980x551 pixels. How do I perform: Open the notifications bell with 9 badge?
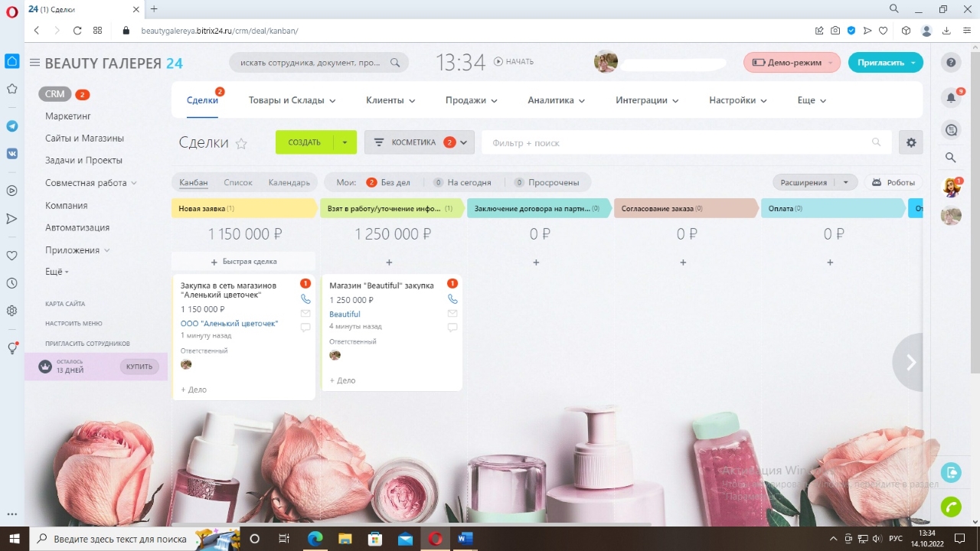point(952,97)
